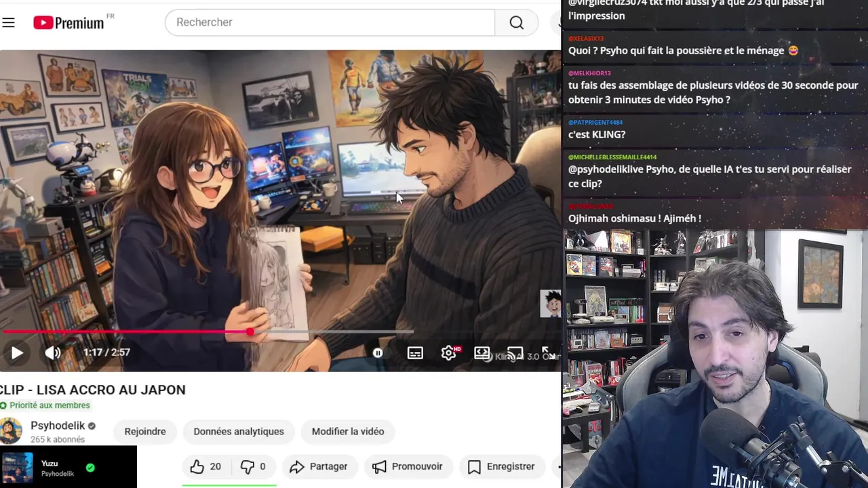The image size is (868, 488).
Task: Open the Psyhodelik channel name link
Action: click(58, 426)
